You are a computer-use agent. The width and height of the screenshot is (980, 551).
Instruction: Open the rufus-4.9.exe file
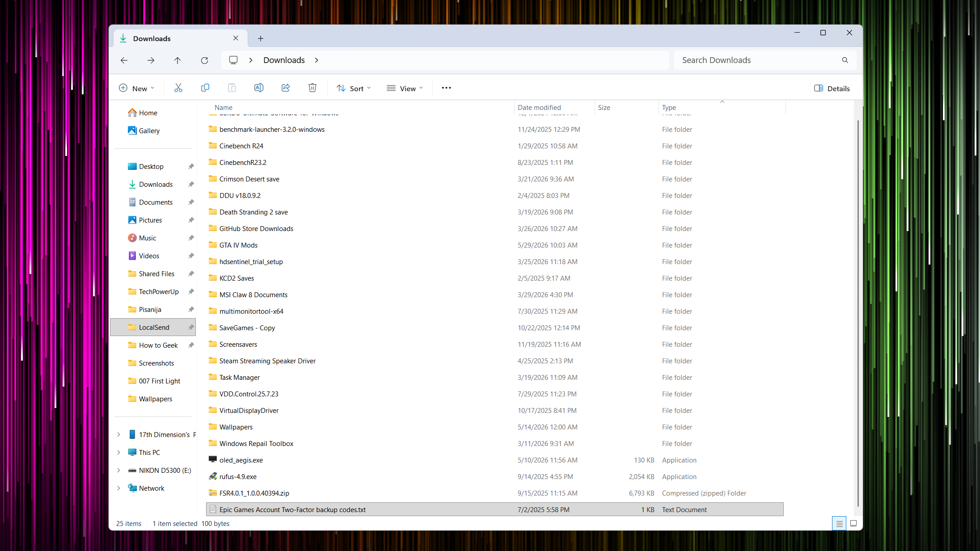click(238, 477)
